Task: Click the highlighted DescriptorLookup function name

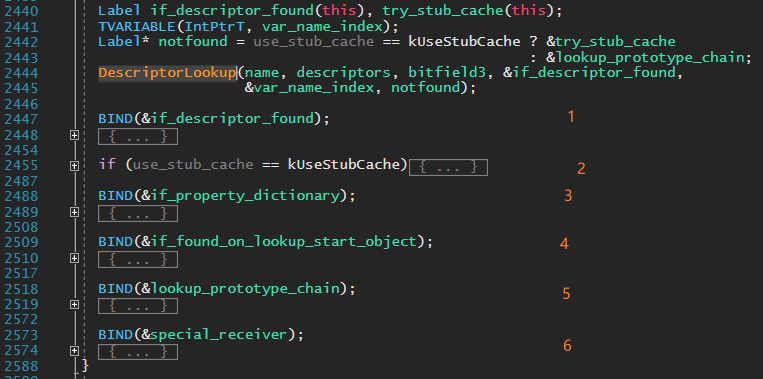Action: pos(167,73)
